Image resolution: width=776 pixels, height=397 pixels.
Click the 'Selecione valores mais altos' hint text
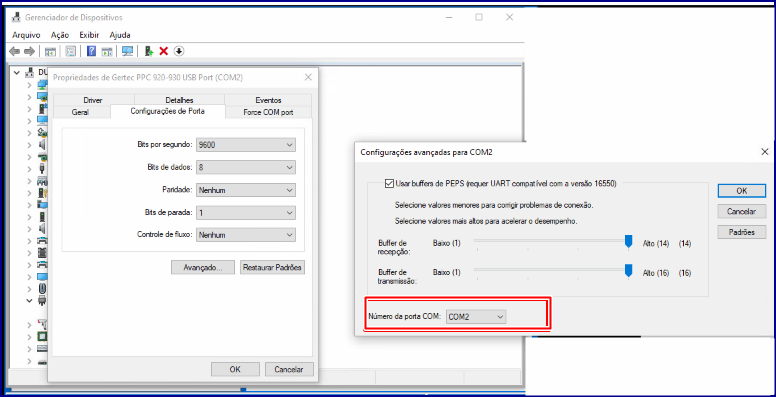(x=485, y=221)
